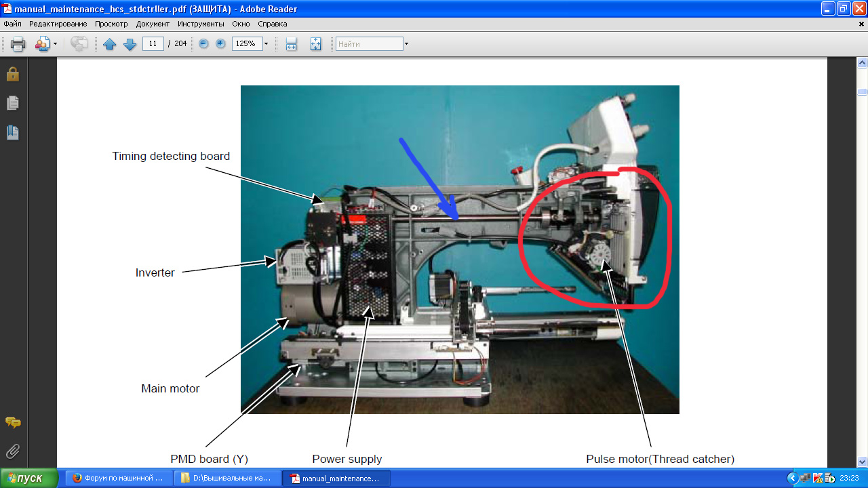This screenshot has height=488, width=868.
Task: Minimize the Adobe Reader window
Action: [828, 8]
